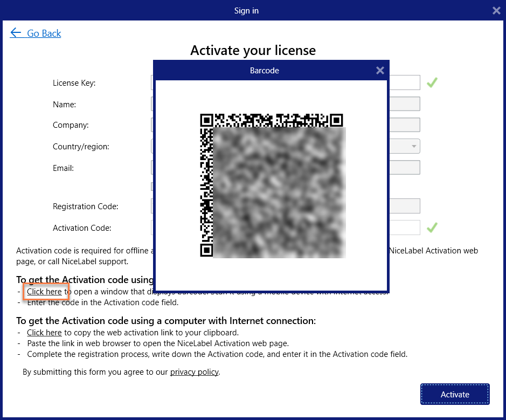
Task: Select the Registration Code field
Action: pyautogui.click(x=404, y=205)
